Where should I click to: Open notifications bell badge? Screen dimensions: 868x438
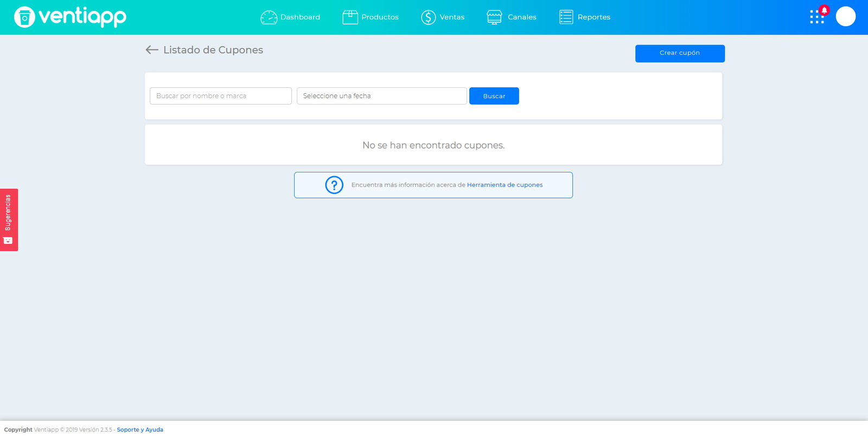coord(825,10)
